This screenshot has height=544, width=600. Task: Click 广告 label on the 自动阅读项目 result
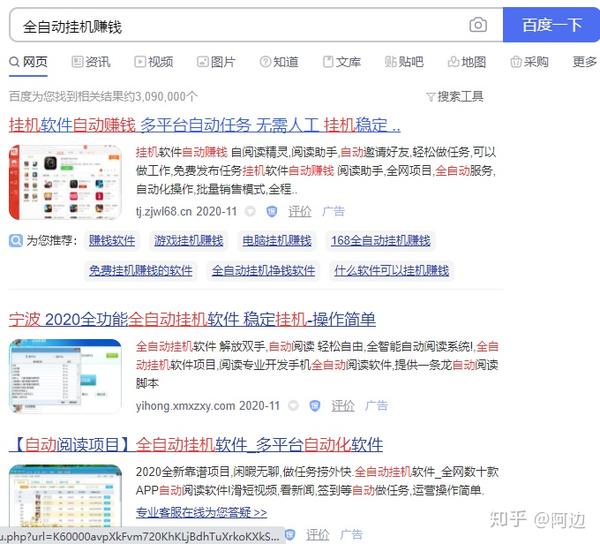(351, 535)
